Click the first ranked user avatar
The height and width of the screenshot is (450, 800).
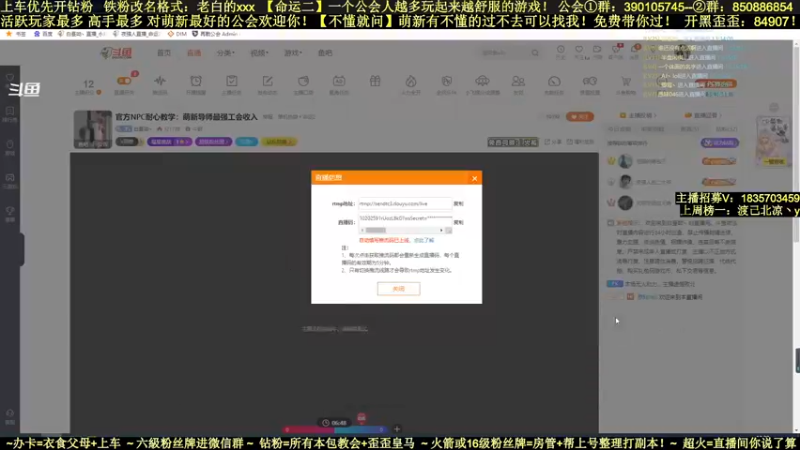(625, 161)
